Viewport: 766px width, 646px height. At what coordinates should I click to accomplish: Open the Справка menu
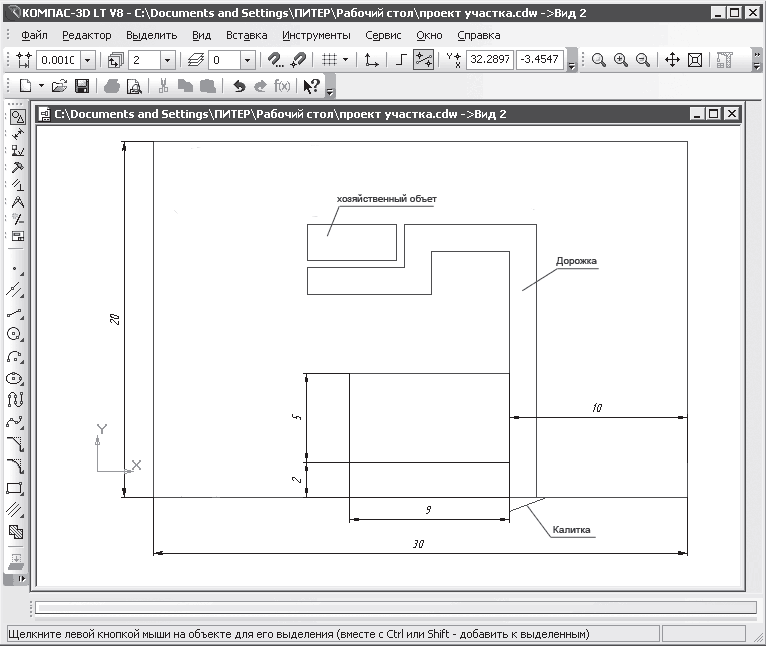point(479,35)
